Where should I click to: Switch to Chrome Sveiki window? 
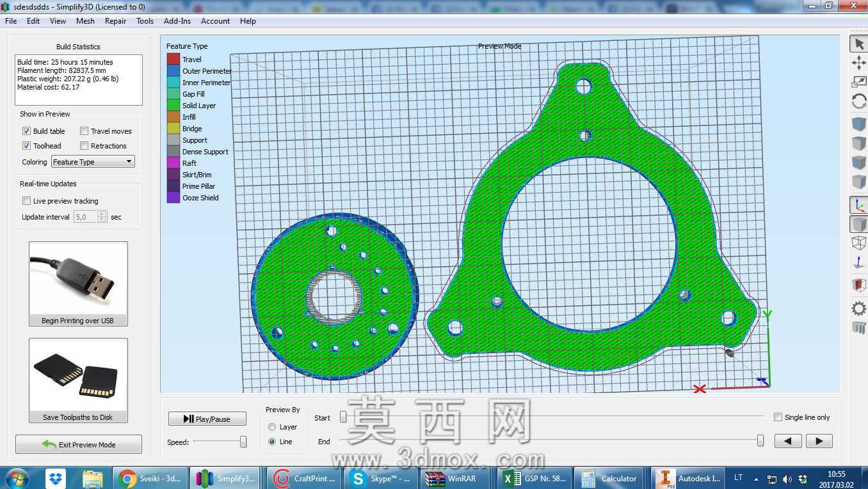pos(150,478)
